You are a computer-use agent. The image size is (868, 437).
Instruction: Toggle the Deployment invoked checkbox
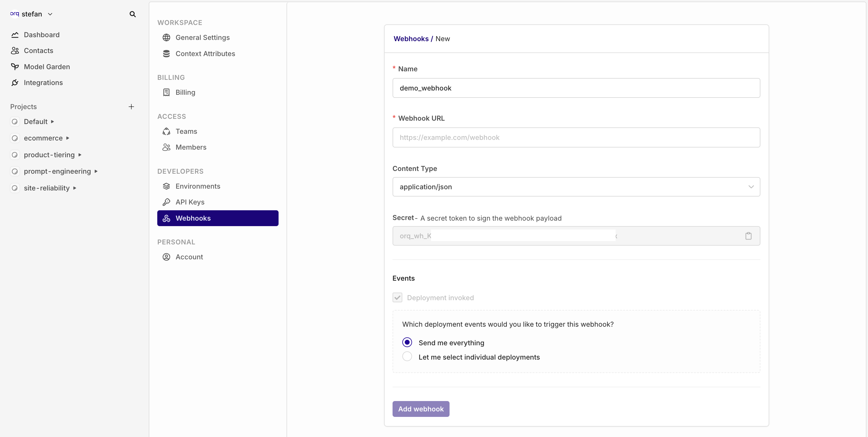click(397, 297)
